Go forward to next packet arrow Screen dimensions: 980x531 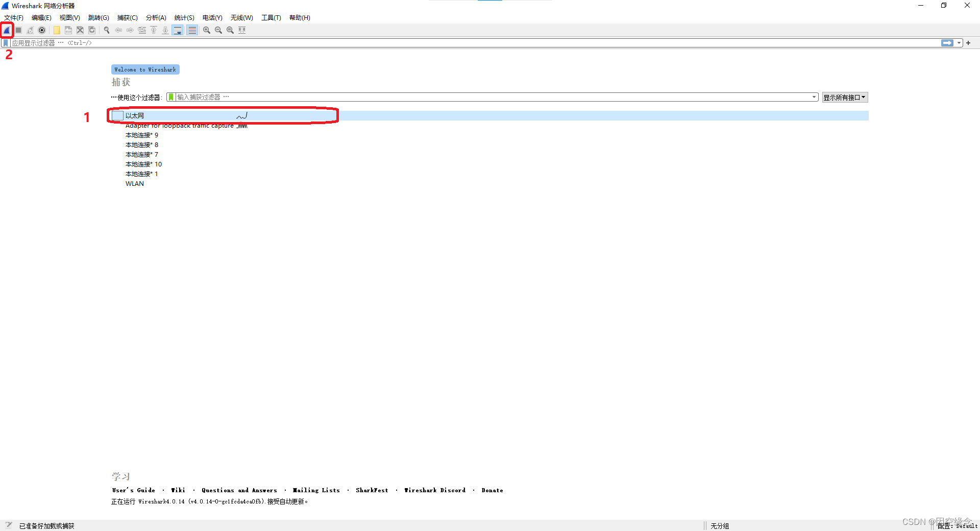tap(130, 30)
